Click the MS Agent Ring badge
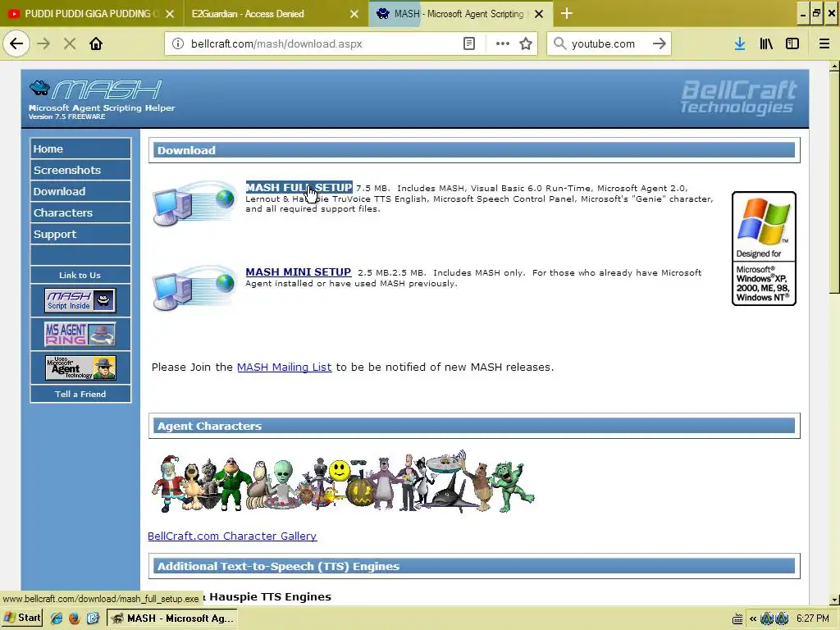840x630 pixels. (80, 334)
